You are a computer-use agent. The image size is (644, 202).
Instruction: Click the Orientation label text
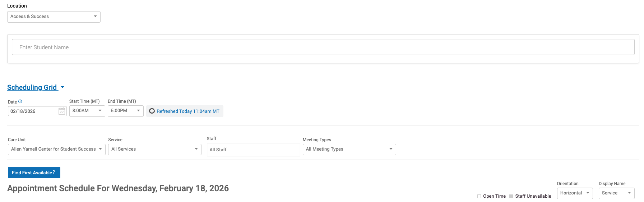click(567, 184)
